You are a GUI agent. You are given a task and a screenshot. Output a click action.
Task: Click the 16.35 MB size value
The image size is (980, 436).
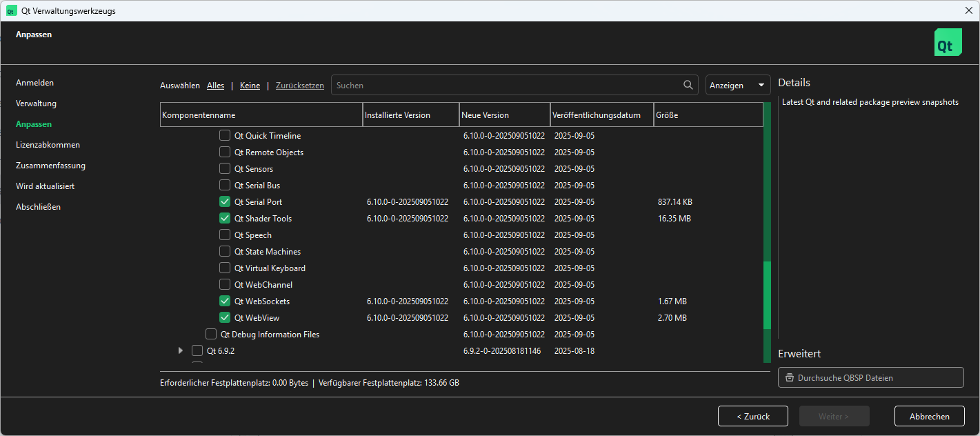coord(674,219)
